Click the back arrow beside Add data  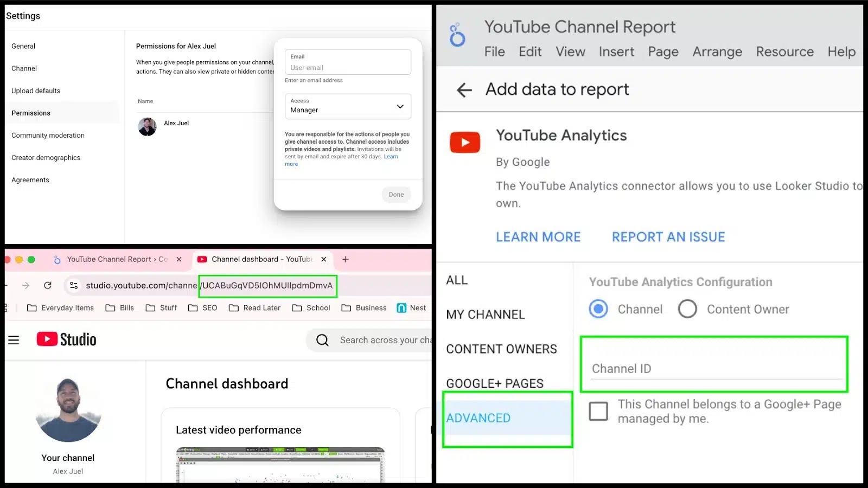[x=464, y=90]
